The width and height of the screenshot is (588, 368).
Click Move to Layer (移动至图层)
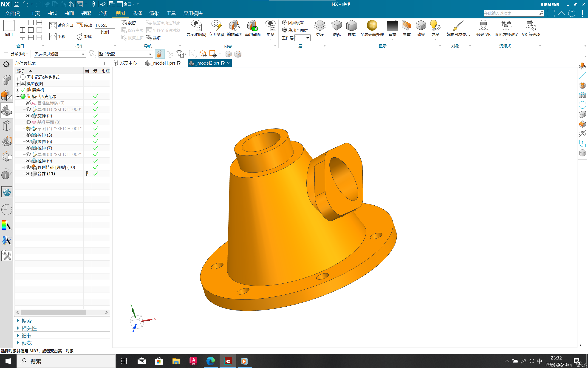[295, 30]
